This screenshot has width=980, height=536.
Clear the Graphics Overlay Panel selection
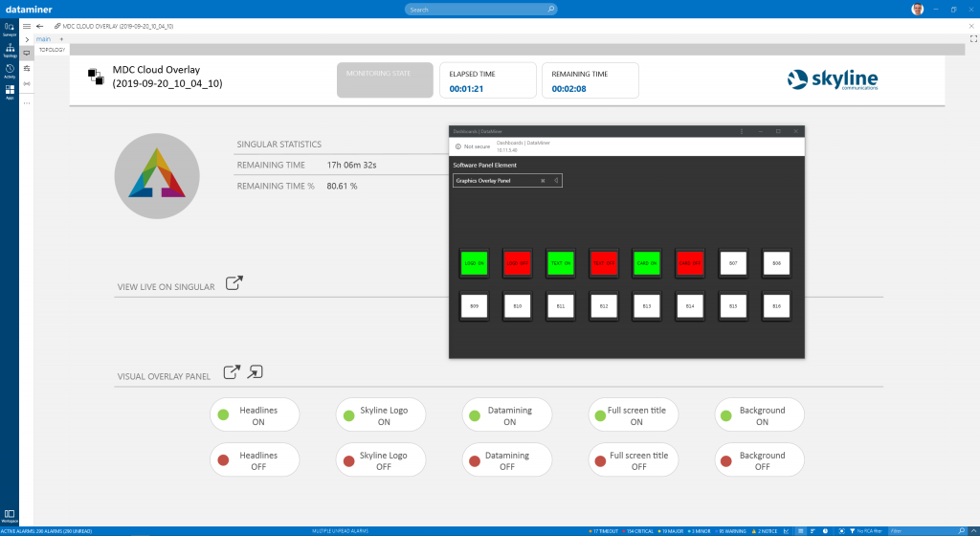543,181
